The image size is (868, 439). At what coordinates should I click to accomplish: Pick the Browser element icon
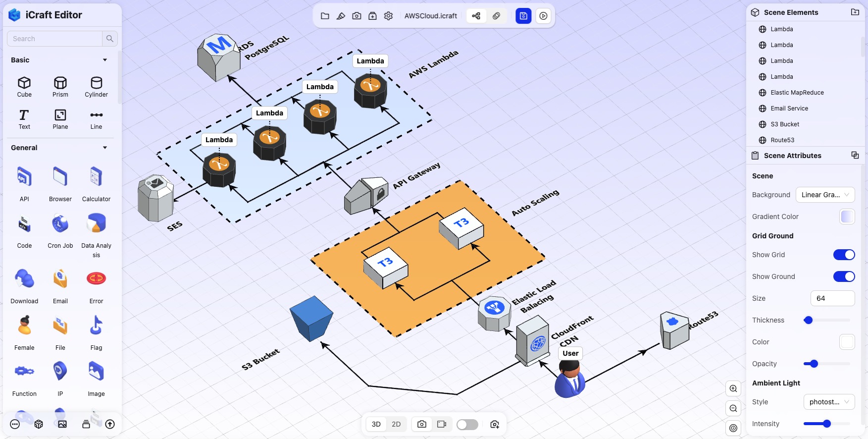point(60,177)
